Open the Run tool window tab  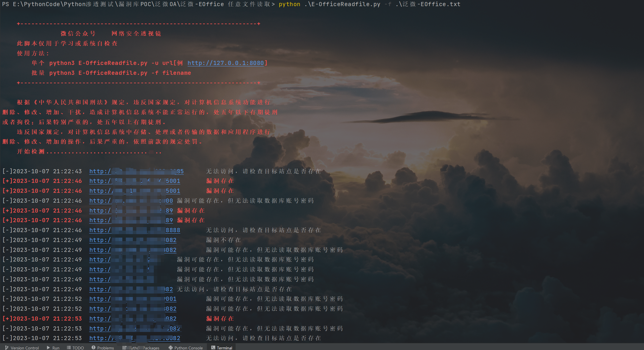click(53, 348)
